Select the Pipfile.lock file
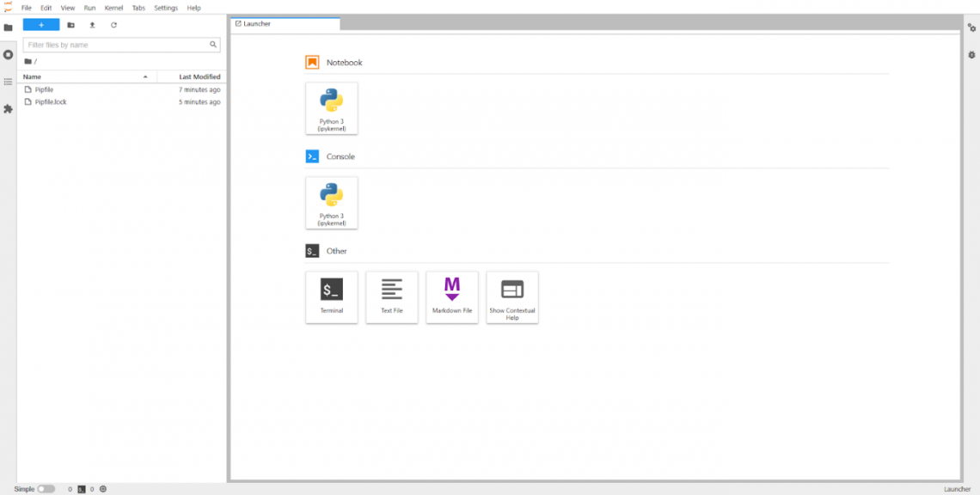 coord(51,101)
